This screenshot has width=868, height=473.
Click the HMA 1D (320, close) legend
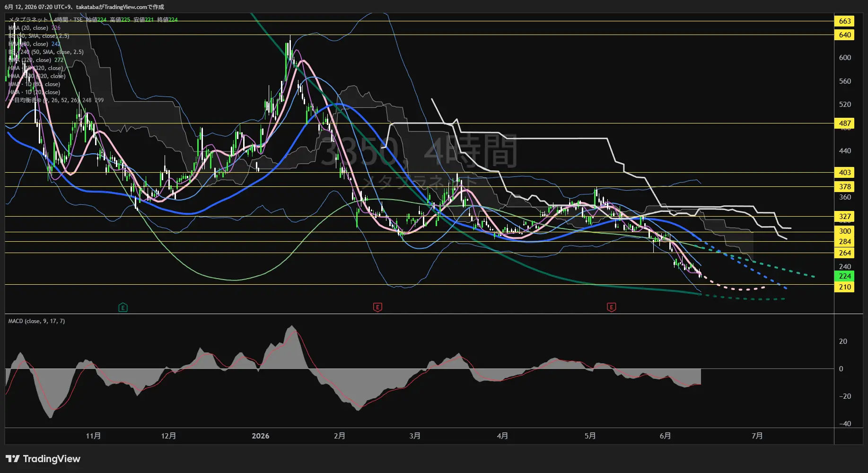pyautogui.click(x=35, y=68)
